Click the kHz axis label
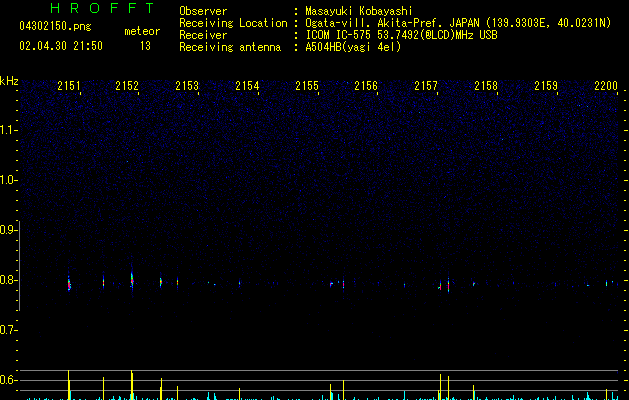This screenshot has height=400, width=629. click(x=9, y=81)
